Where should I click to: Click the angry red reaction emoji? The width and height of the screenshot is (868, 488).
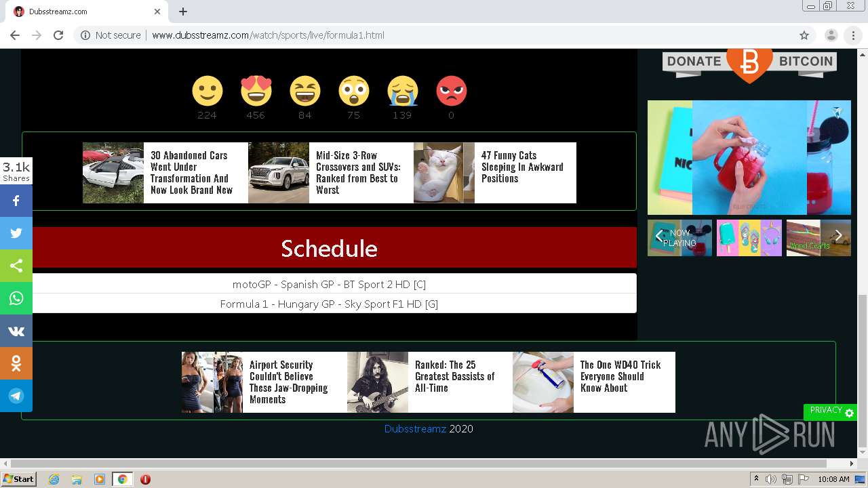[x=451, y=91]
